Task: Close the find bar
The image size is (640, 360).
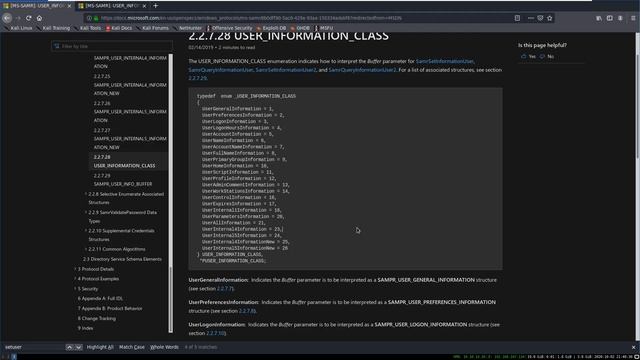Action: click(633, 347)
